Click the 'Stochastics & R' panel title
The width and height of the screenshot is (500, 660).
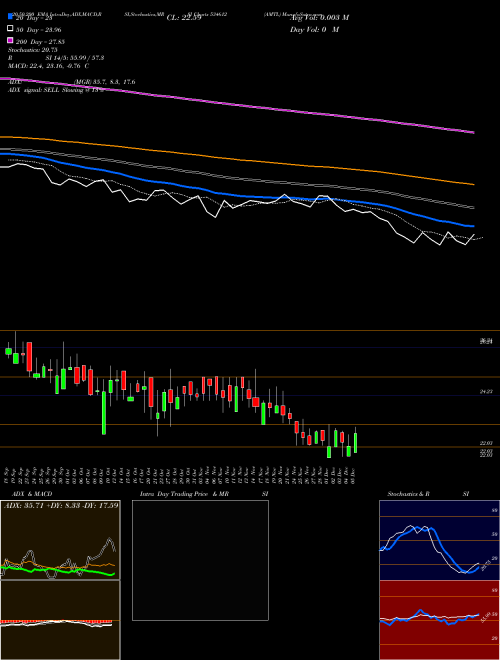(x=408, y=494)
